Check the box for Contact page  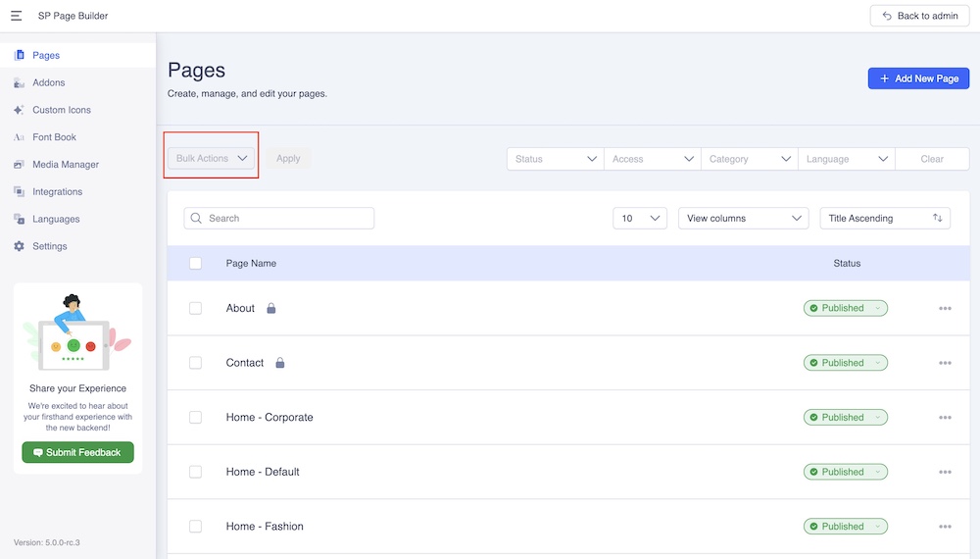point(195,363)
